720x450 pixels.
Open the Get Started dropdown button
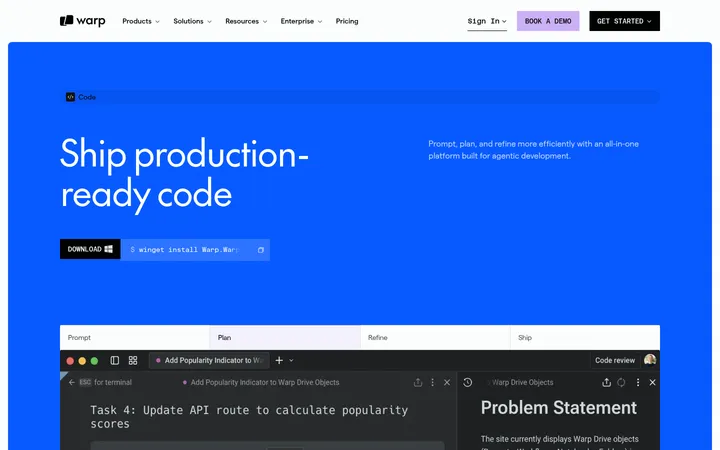pyautogui.click(x=624, y=21)
